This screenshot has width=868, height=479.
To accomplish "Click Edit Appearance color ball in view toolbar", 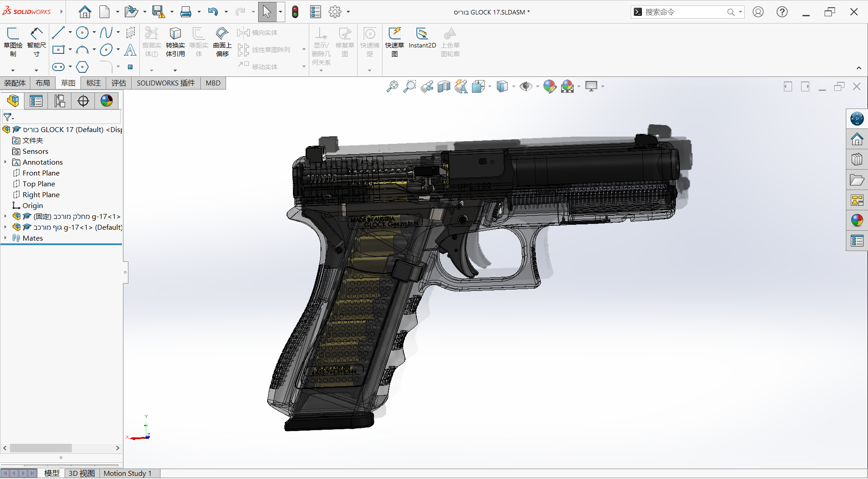I will [x=550, y=86].
